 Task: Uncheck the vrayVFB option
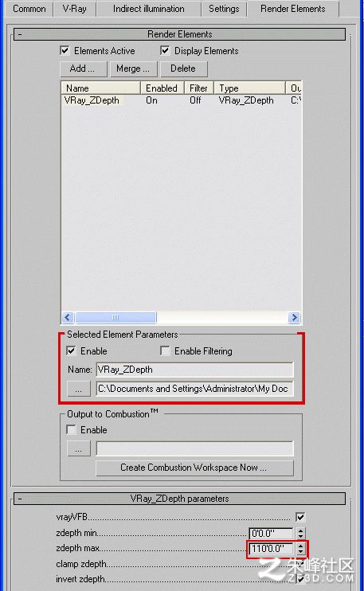click(x=300, y=517)
